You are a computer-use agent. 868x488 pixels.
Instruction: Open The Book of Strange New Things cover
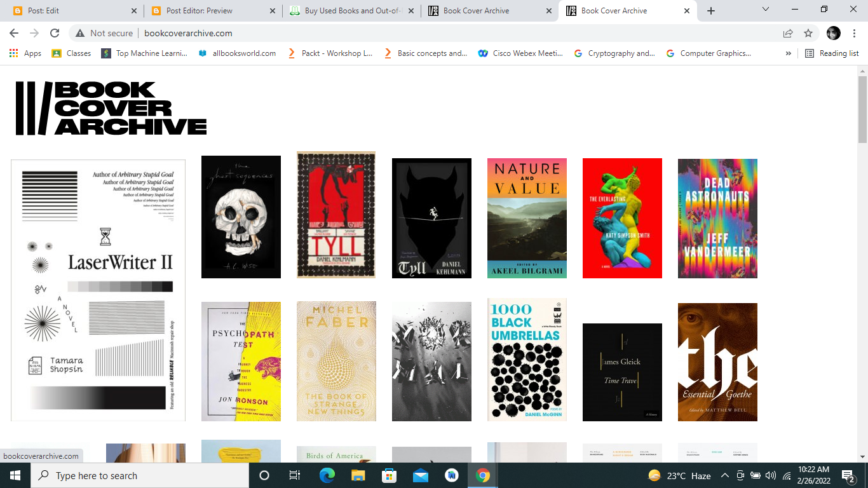tap(336, 362)
